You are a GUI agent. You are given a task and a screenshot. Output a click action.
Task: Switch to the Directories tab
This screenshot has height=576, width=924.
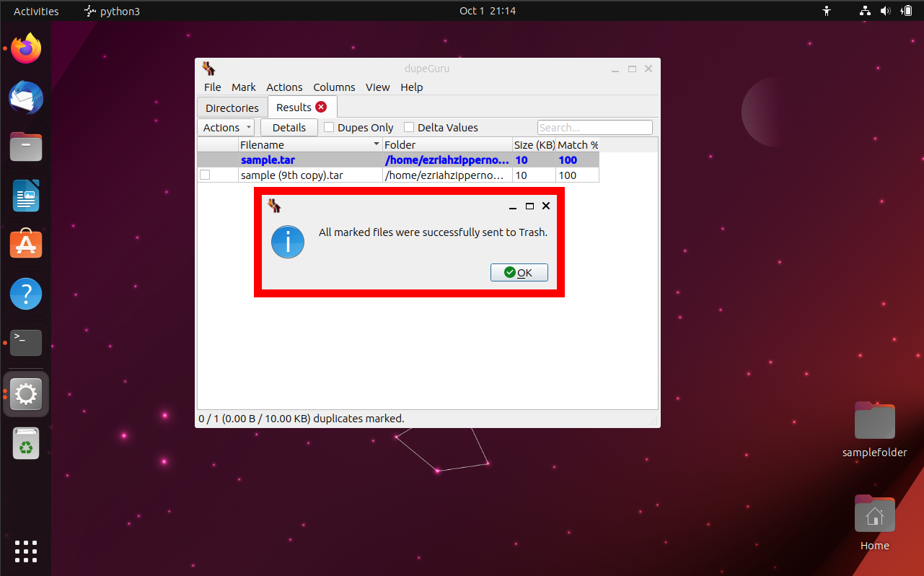coord(232,108)
